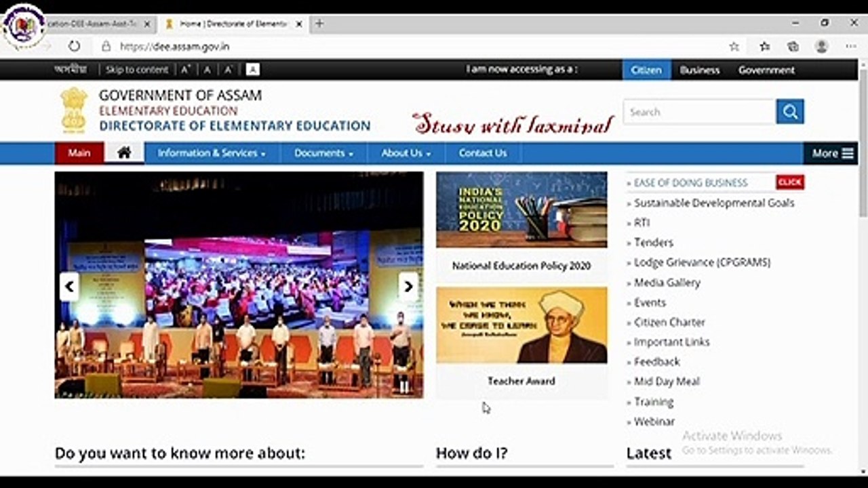868x488 pixels.
Task: Open Ease of Doing Business link
Action: pos(690,182)
